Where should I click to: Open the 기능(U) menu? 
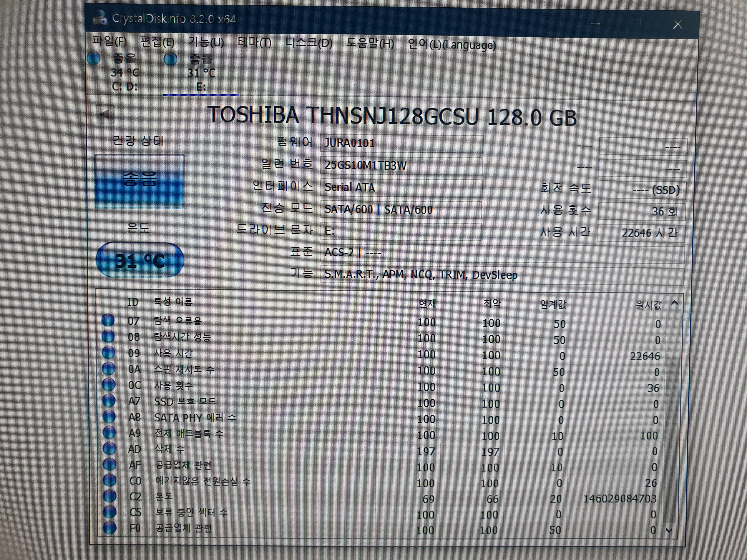click(206, 43)
